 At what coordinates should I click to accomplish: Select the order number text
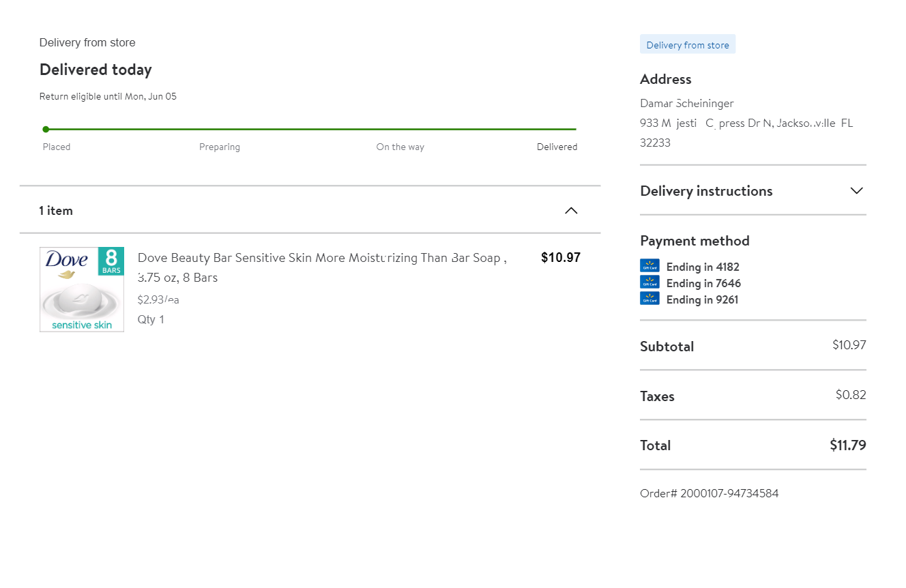[x=709, y=493]
